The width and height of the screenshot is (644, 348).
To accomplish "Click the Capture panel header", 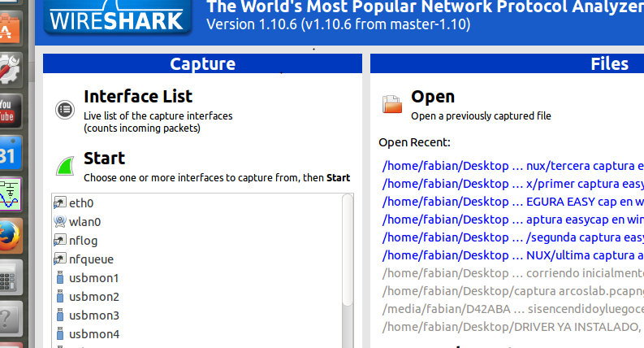I will 202,63.
